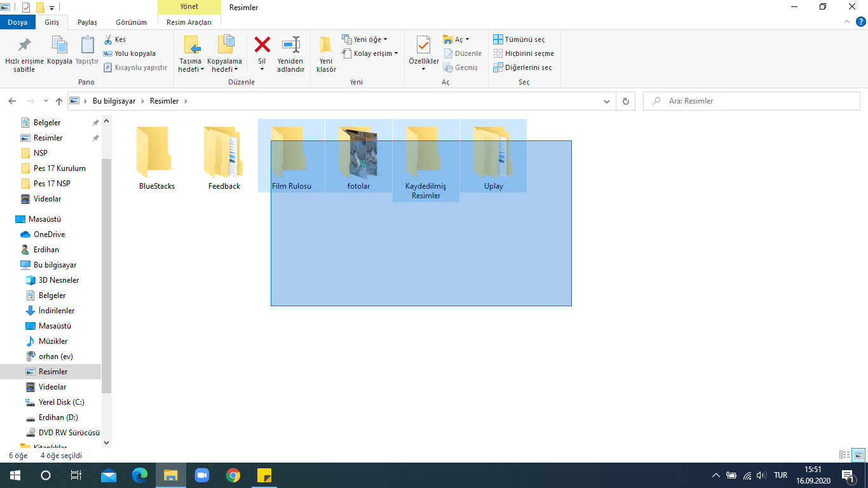The width and height of the screenshot is (868, 488).
Task: Open İndirilenler in navigation pane
Action: coord(57,311)
